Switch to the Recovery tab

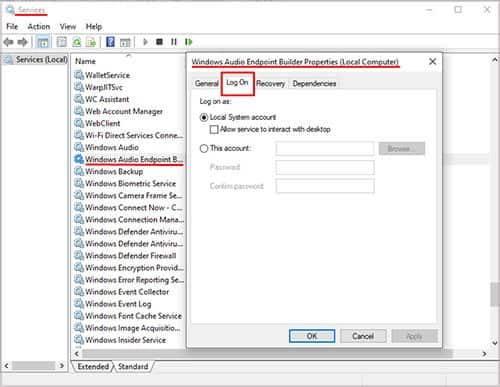270,84
